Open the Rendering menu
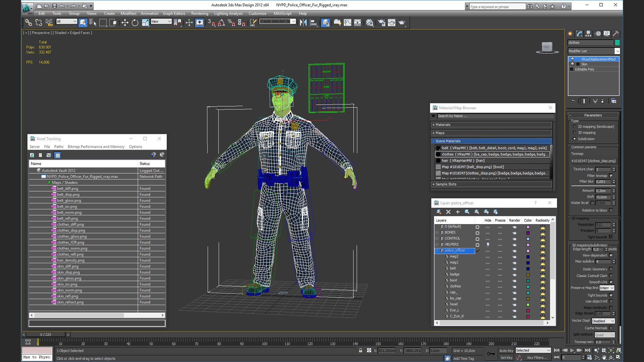This screenshot has width=644, height=362. coord(200,13)
